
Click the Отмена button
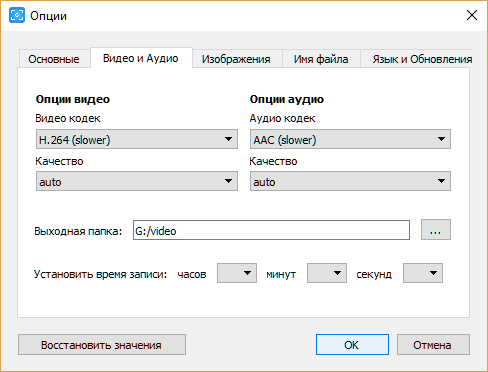[x=433, y=345]
